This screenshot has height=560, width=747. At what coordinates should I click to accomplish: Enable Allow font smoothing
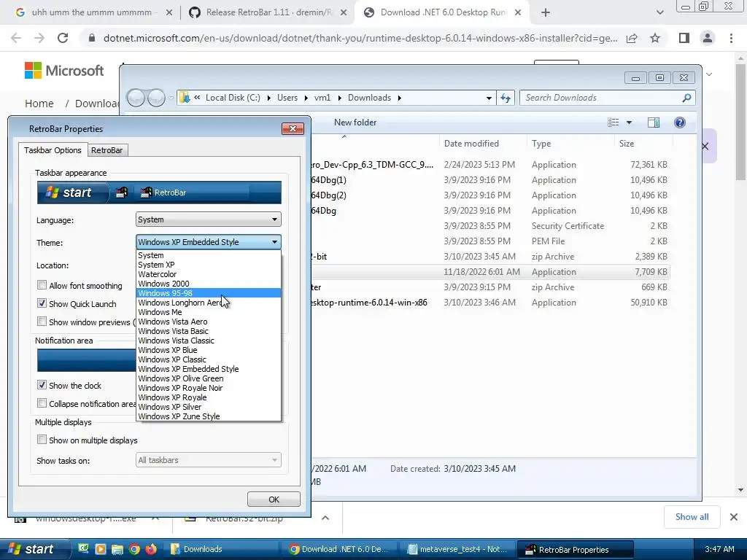[42, 285]
